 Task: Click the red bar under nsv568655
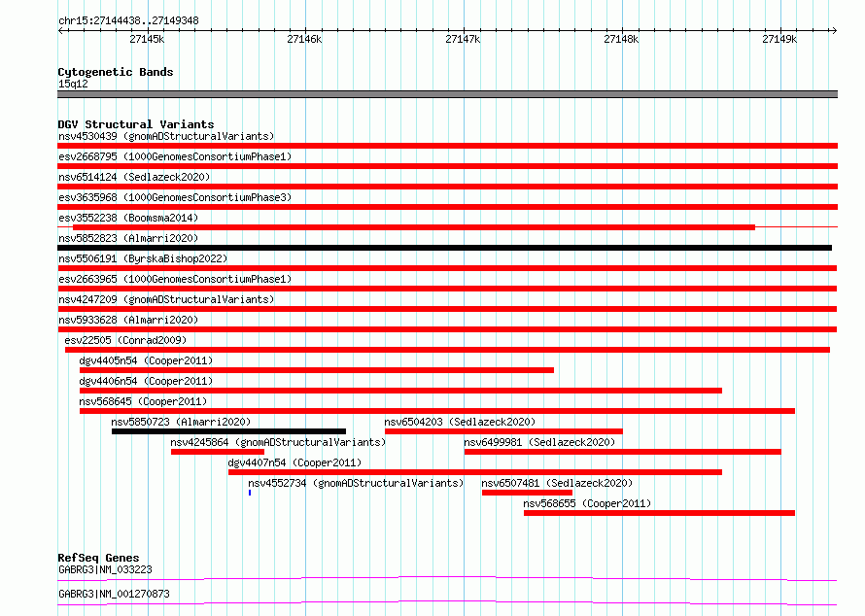(659, 513)
